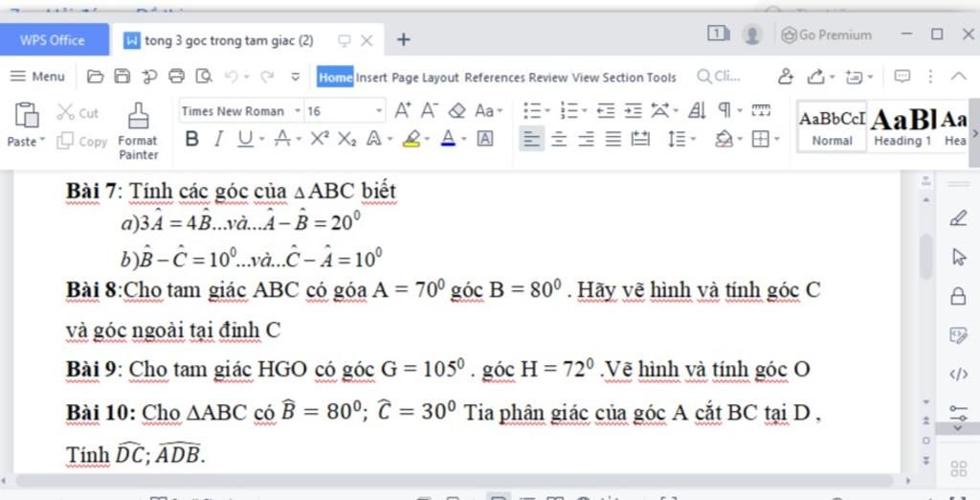980x500 pixels.
Task: Open the font color dropdown arrow
Action: point(462,139)
